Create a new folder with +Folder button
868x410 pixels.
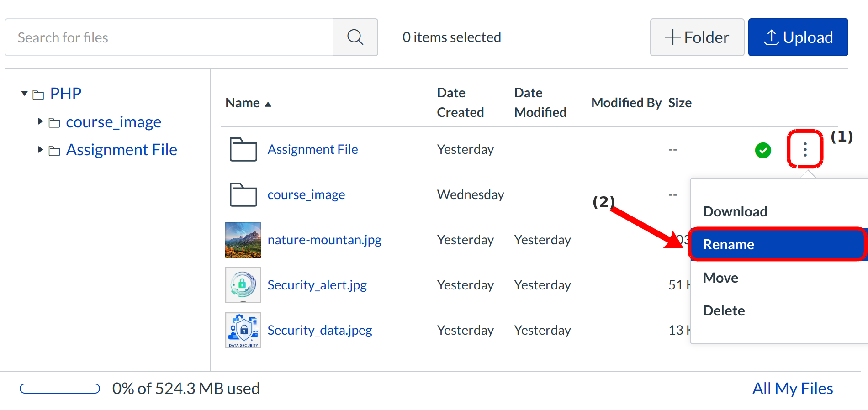point(697,37)
